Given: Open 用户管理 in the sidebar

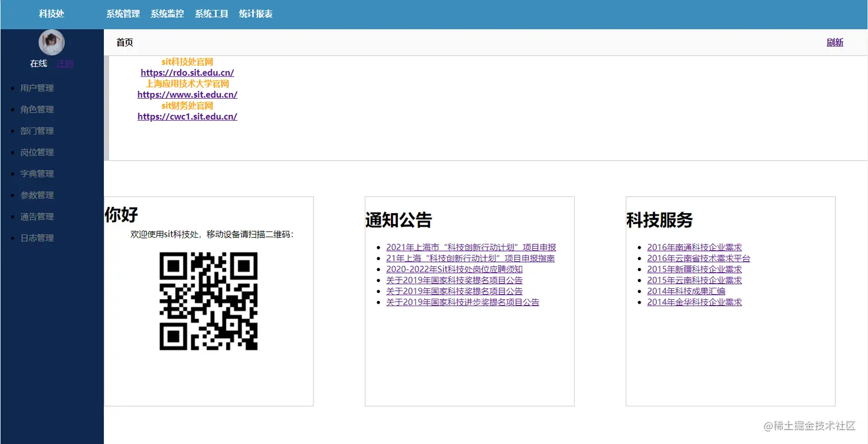Looking at the screenshot, I should (x=37, y=88).
